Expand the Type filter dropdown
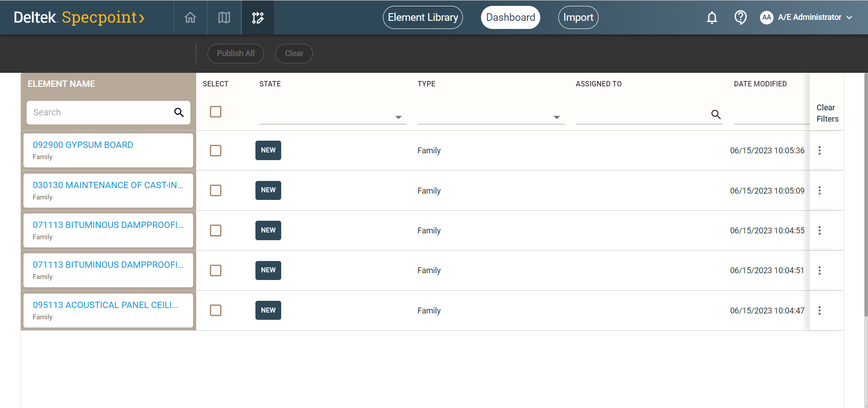Image resolution: width=868 pixels, height=408 pixels. [556, 117]
